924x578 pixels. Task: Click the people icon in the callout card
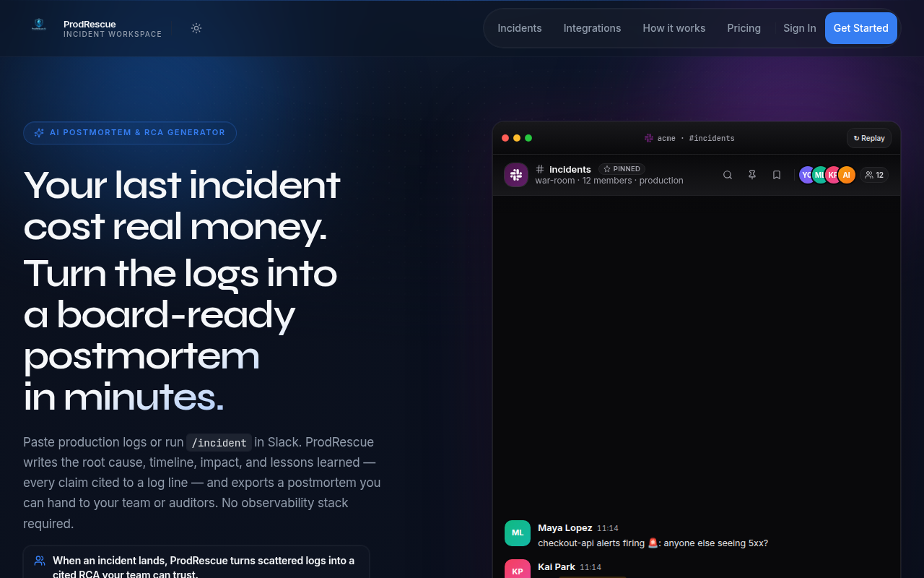[40, 561]
